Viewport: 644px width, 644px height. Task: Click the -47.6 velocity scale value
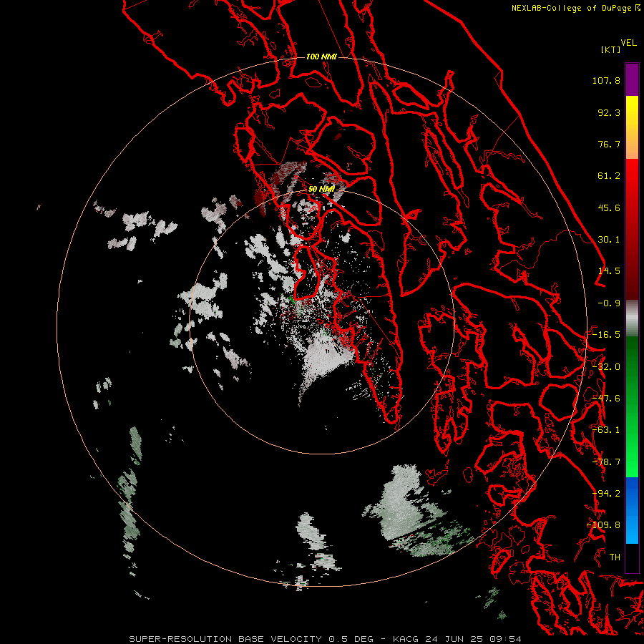606,399
